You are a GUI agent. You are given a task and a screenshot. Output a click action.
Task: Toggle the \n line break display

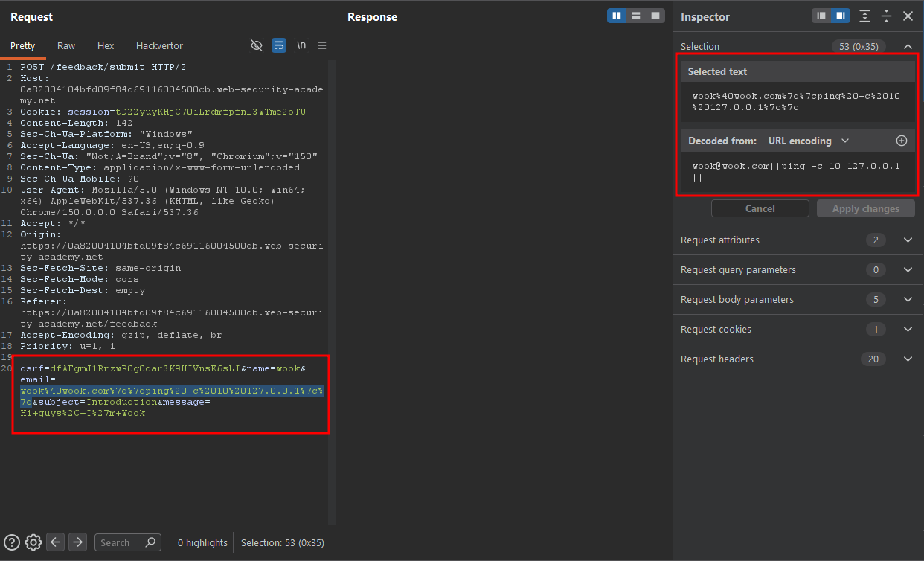(x=301, y=45)
